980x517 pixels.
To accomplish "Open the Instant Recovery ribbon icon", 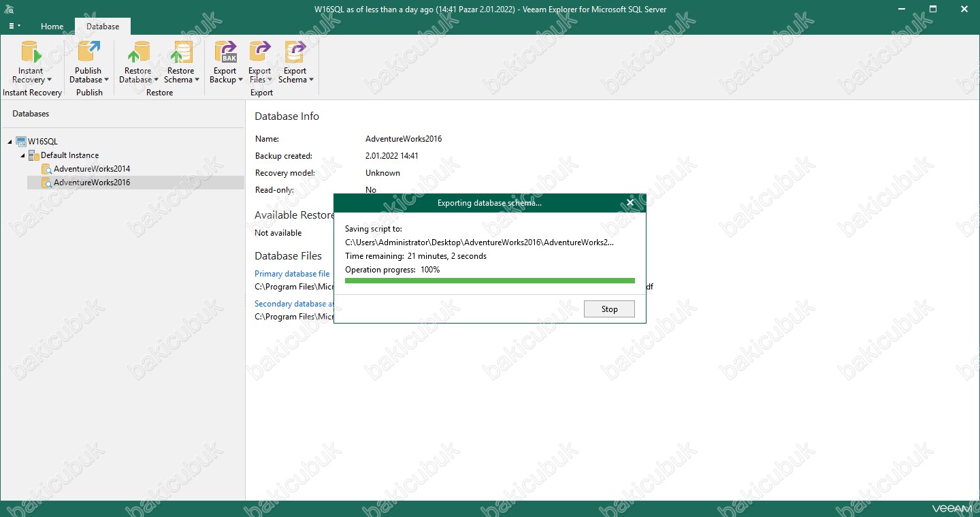I will click(31, 52).
